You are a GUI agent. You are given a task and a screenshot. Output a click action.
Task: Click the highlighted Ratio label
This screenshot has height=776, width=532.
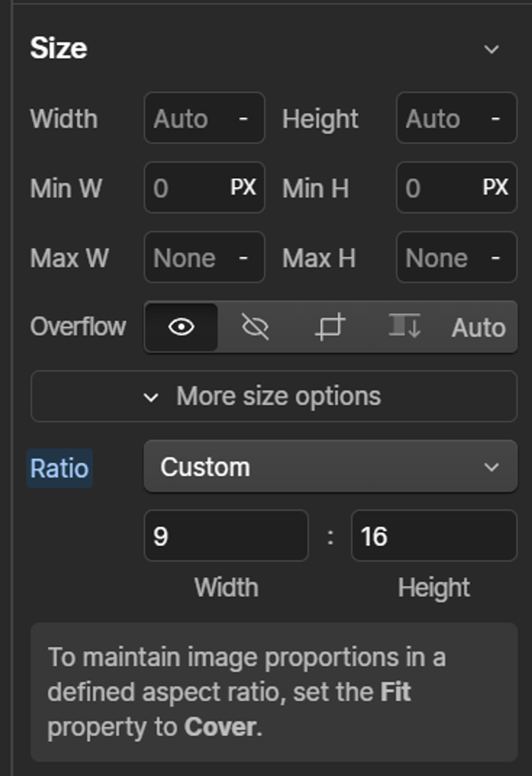click(59, 468)
